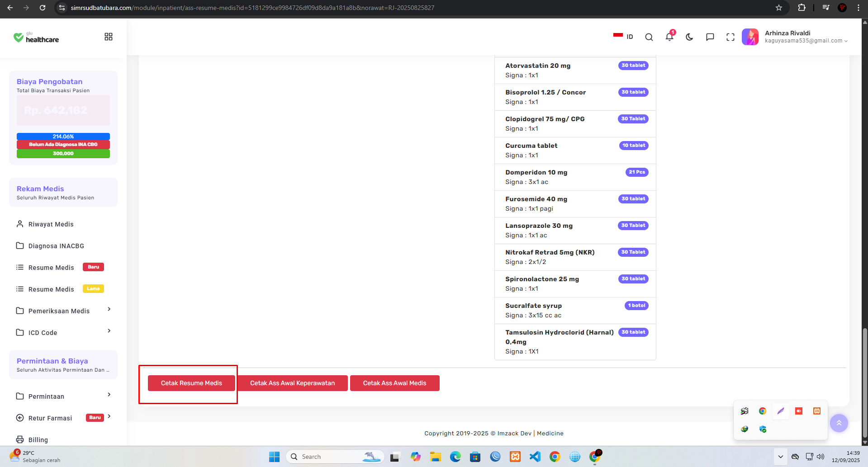Click the Sucralfate syrup medication entry

tap(575, 311)
